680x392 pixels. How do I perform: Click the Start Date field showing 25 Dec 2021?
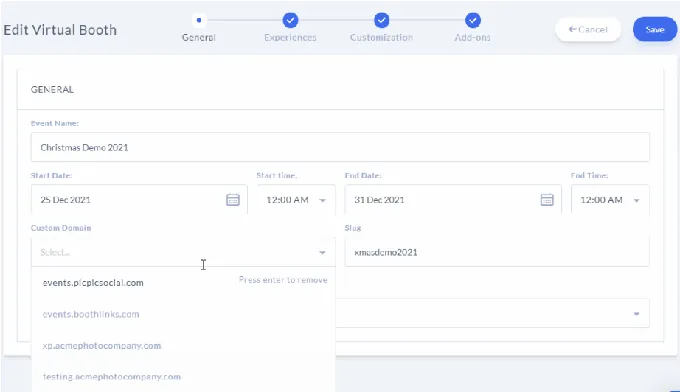pos(139,200)
